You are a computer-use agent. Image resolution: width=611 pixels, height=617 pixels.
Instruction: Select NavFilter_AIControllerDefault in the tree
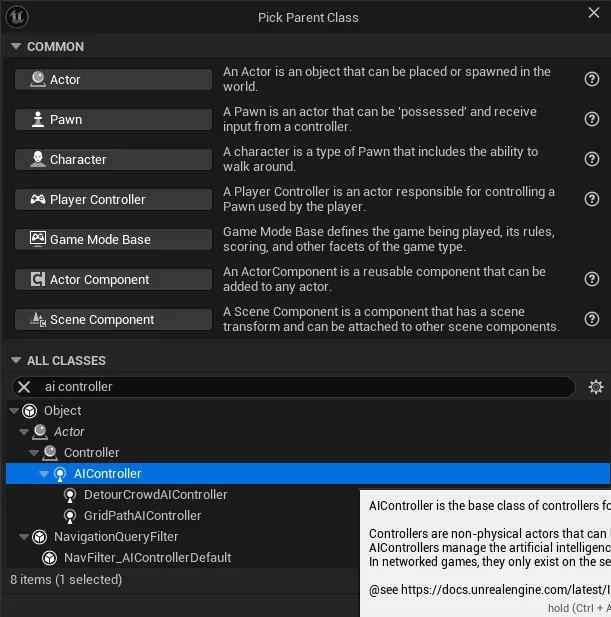[148, 558]
